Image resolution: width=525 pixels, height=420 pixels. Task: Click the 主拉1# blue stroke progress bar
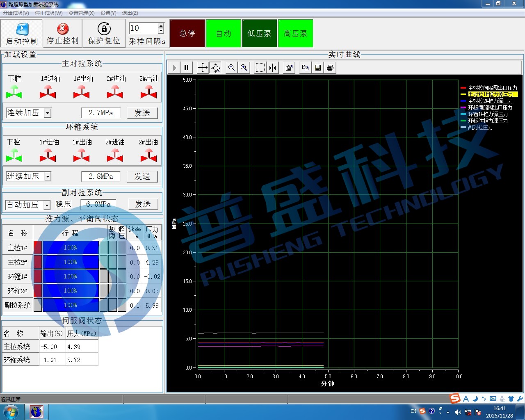point(70,248)
